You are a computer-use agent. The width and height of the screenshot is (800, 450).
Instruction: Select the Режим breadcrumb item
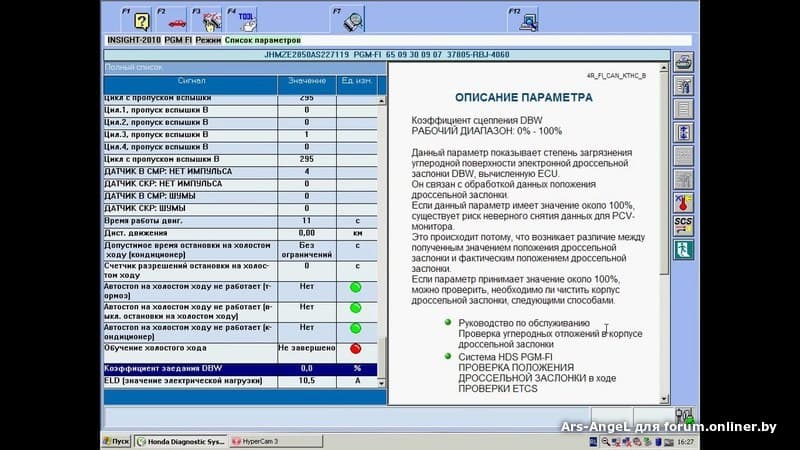pos(208,40)
